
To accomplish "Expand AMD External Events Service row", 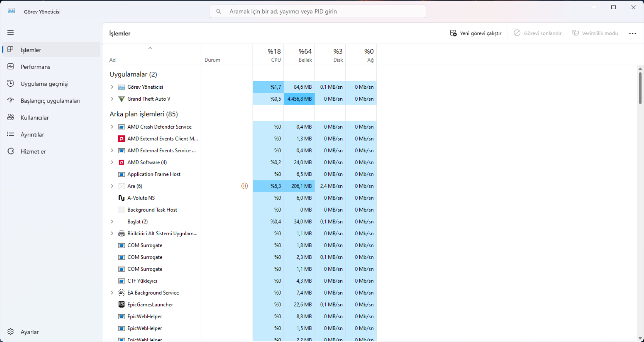I will coord(112,150).
